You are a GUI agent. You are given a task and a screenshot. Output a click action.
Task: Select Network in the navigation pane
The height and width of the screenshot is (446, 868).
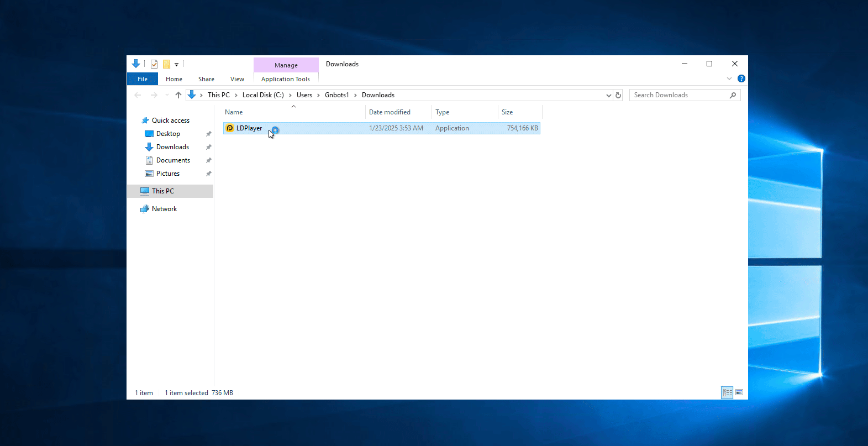[164, 209]
